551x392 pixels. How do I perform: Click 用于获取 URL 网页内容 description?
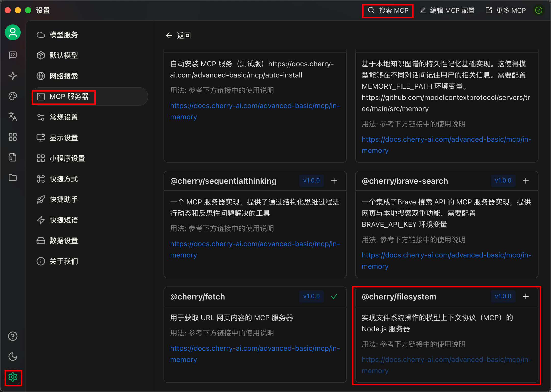pyautogui.click(x=232, y=318)
